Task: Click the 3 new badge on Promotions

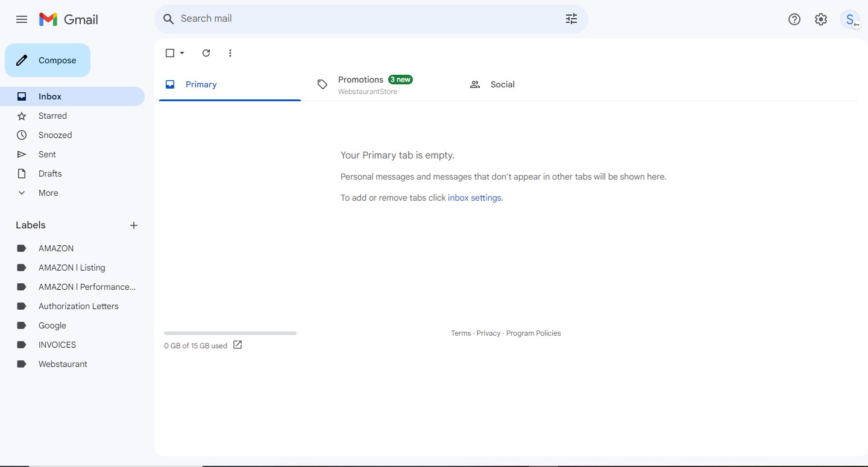Action: click(400, 80)
